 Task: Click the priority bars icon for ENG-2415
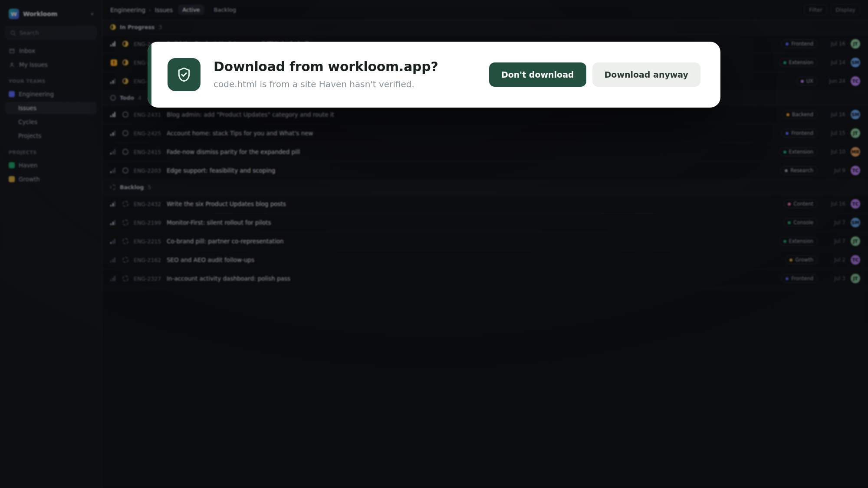[113, 152]
